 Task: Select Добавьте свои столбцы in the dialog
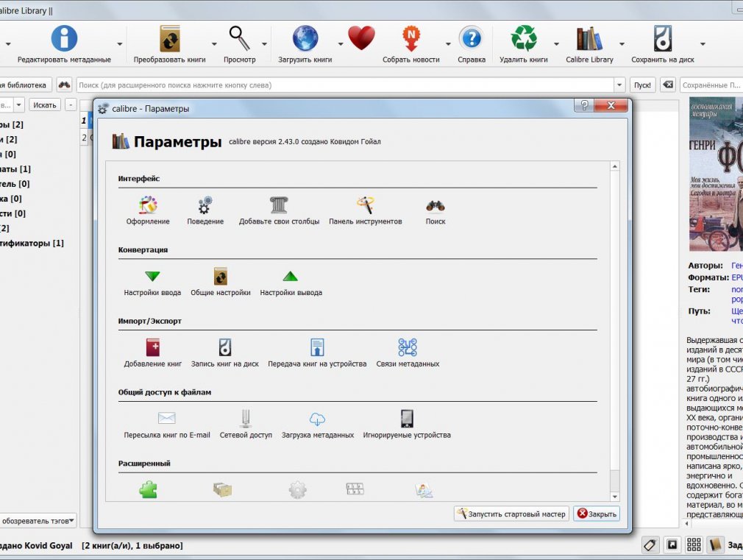(279, 210)
